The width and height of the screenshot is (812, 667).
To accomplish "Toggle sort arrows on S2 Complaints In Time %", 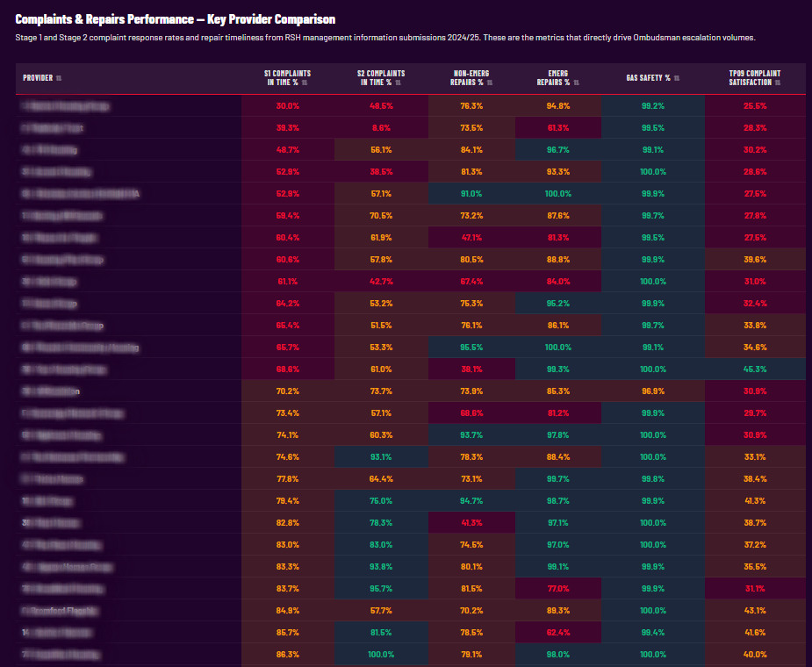I will [x=398, y=82].
